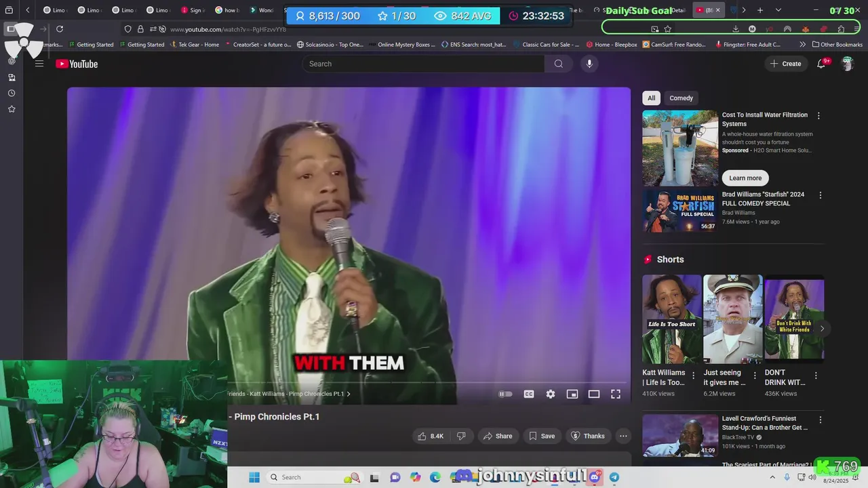This screenshot has width=868, height=488.
Task: Open options for Lavell Crawford video
Action: point(821,420)
